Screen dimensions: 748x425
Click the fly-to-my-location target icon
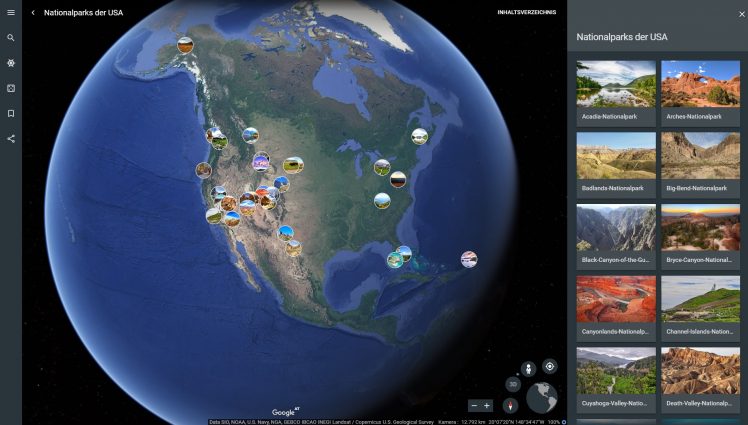[549, 366]
